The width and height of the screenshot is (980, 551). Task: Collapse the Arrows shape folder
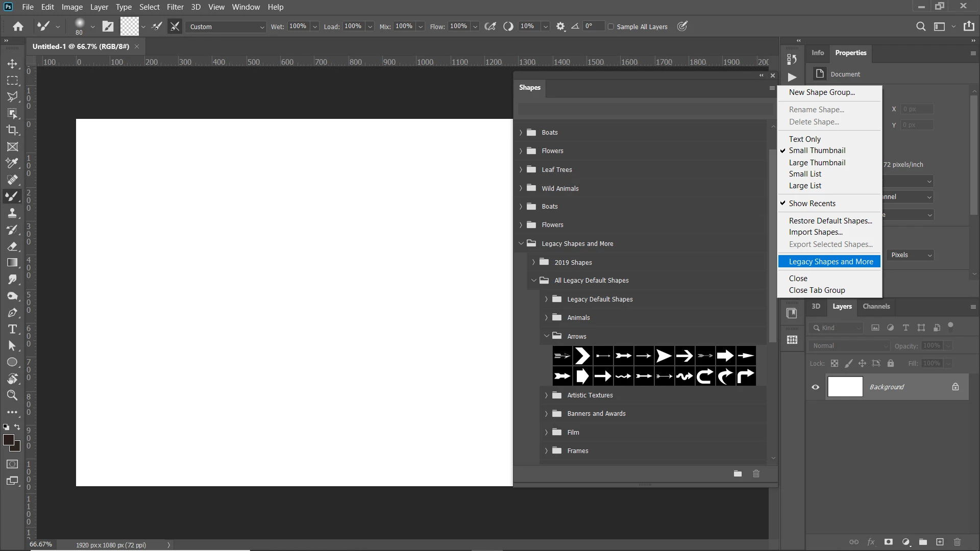(546, 336)
